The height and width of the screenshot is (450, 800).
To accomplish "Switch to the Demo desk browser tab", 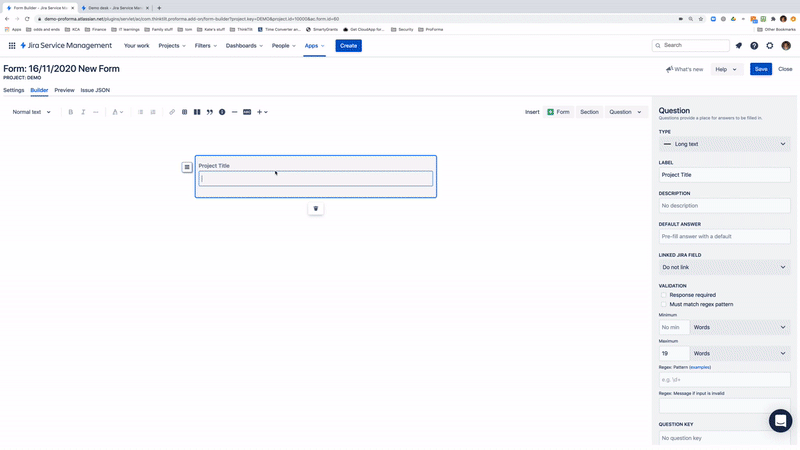I will tap(114, 8).
